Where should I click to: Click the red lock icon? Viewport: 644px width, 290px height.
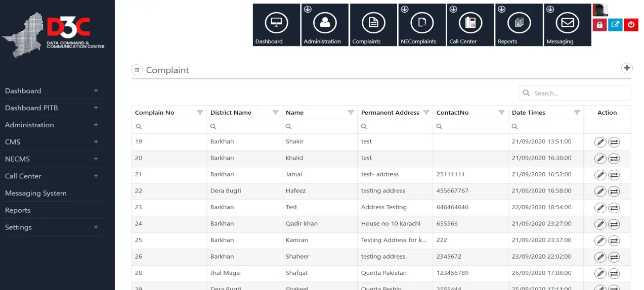(x=599, y=24)
